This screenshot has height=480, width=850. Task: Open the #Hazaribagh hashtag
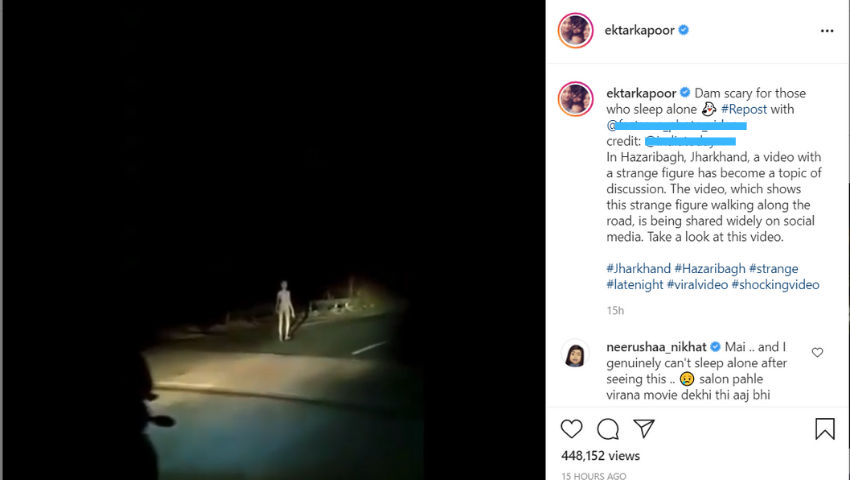click(710, 268)
